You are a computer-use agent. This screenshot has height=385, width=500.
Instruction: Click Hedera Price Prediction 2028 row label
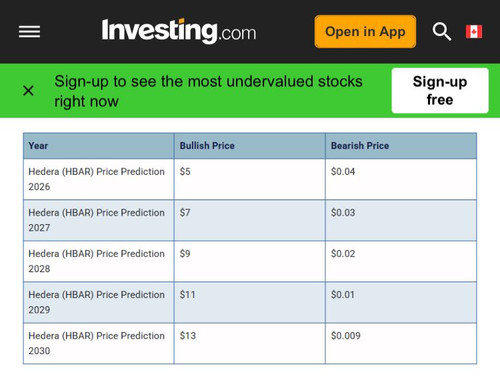96,261
